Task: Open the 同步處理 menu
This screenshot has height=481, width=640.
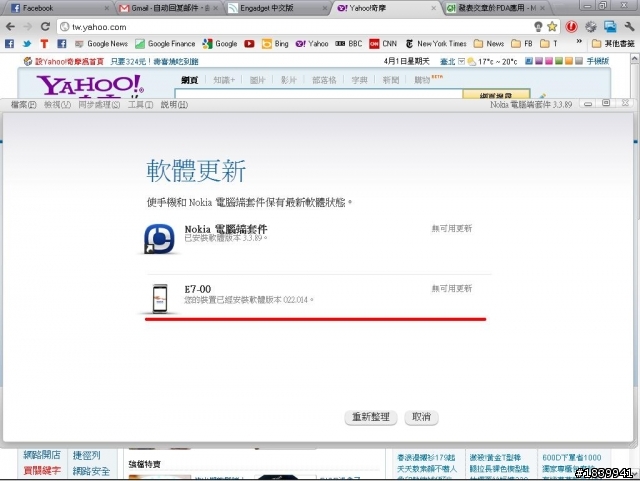Action: [x=99, y=105]
